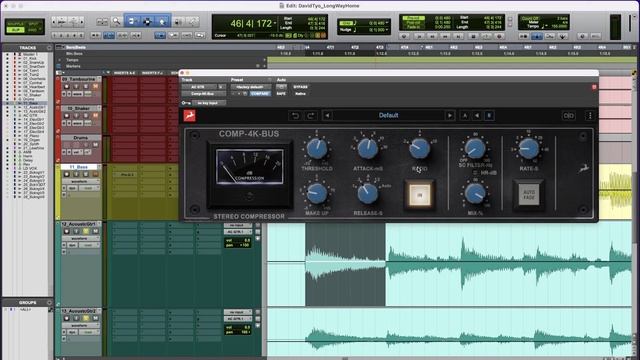
Task: Click the Antelope Audio logo in plugin
Action: tap(189, 116)
